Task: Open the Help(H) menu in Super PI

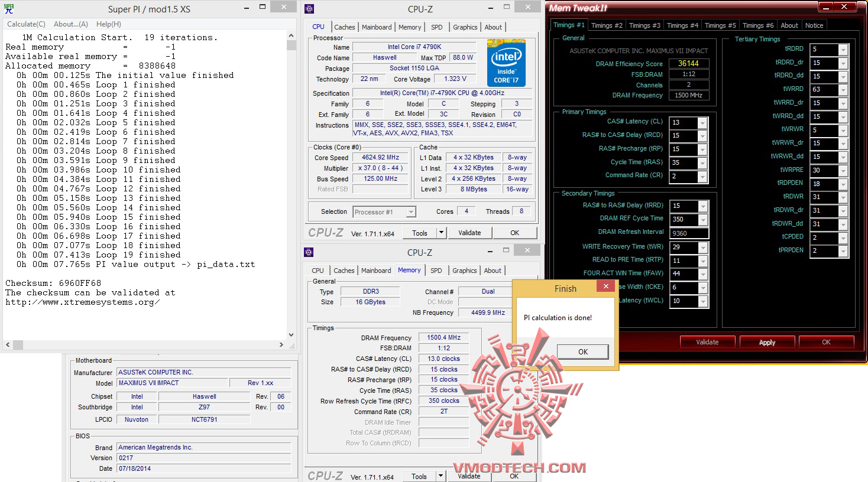Action: point(109,24)
